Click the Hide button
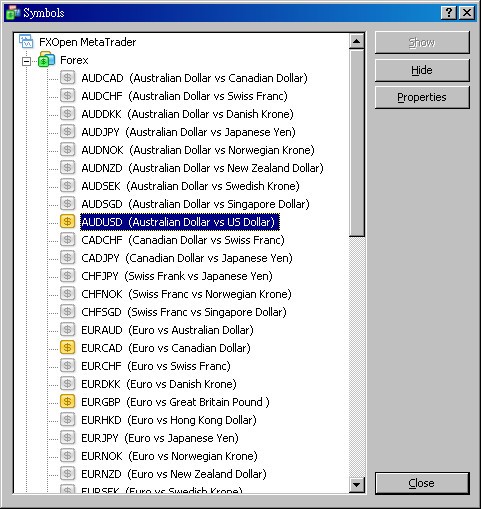The height and width of the screenshot is (509, 481). click(422, 70)
